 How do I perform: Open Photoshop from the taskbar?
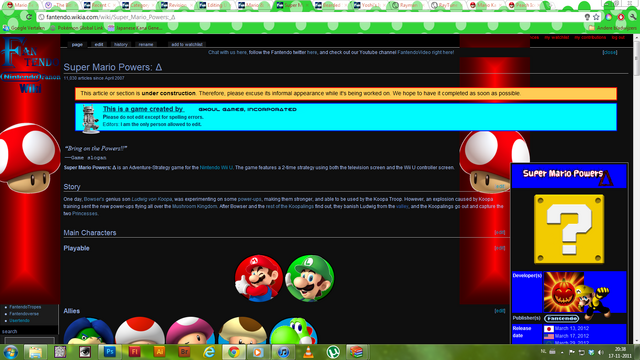point(110,352)
